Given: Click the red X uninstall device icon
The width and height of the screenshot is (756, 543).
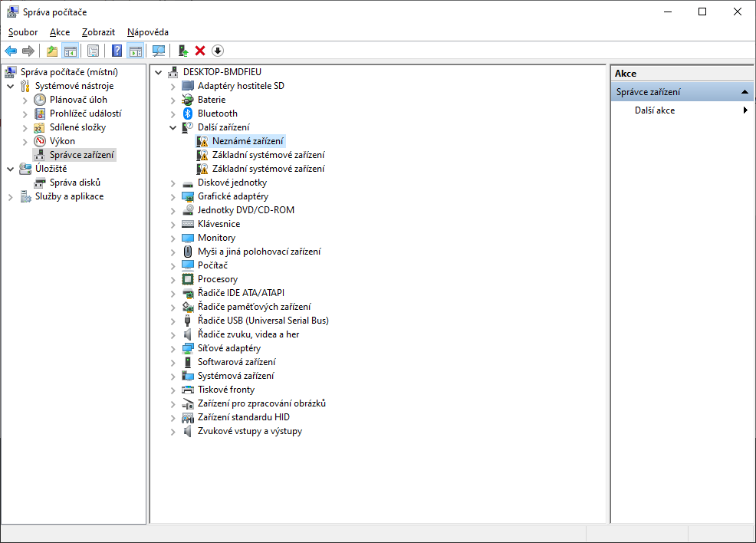Looking at the screenshot, I should [x=200, y=51].
